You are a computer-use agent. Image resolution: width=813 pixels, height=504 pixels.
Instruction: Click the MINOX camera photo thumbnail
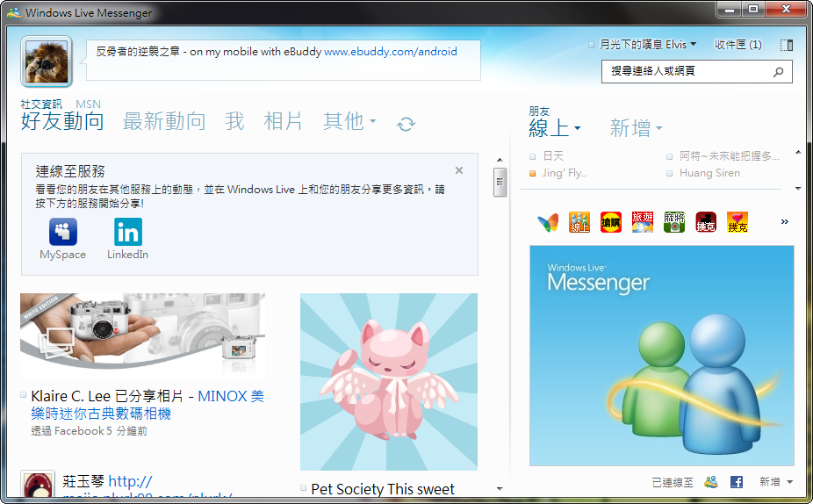pos(142,333)
